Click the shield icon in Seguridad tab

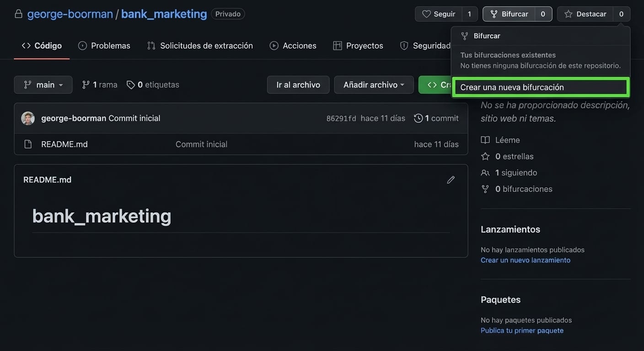(404, 46)
